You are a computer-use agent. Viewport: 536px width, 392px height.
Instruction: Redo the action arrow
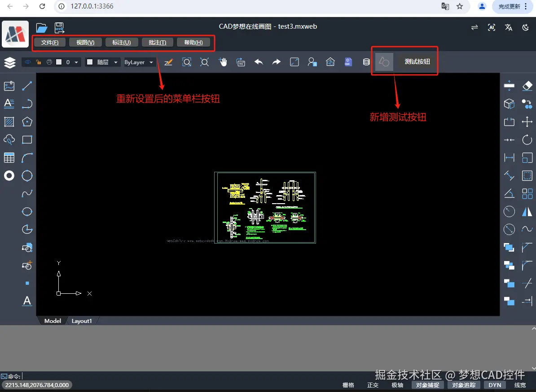click(276, 62)
